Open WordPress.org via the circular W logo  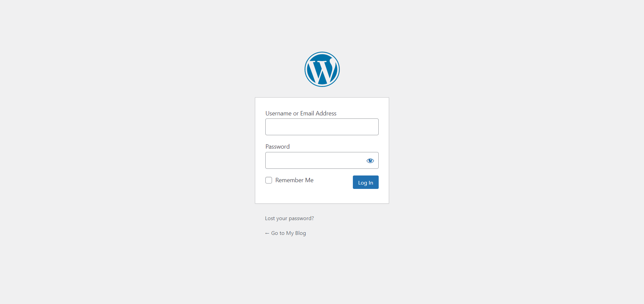click(322, 69)
